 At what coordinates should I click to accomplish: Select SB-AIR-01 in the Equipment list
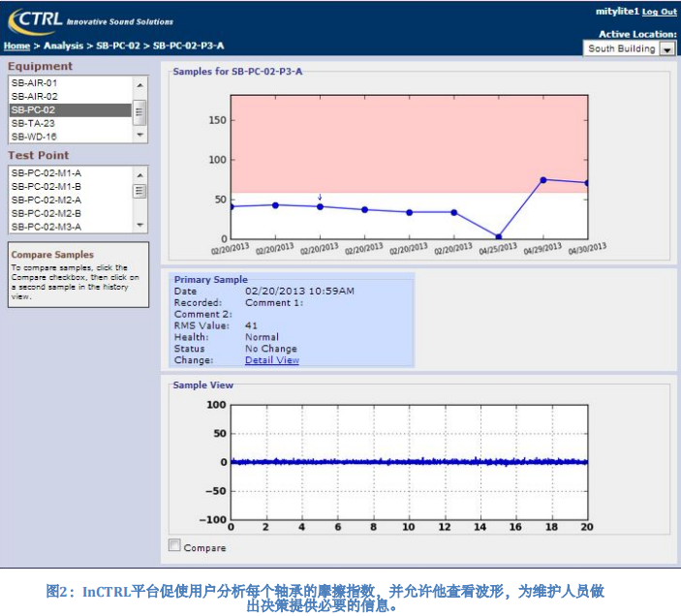tap(35, 83)
